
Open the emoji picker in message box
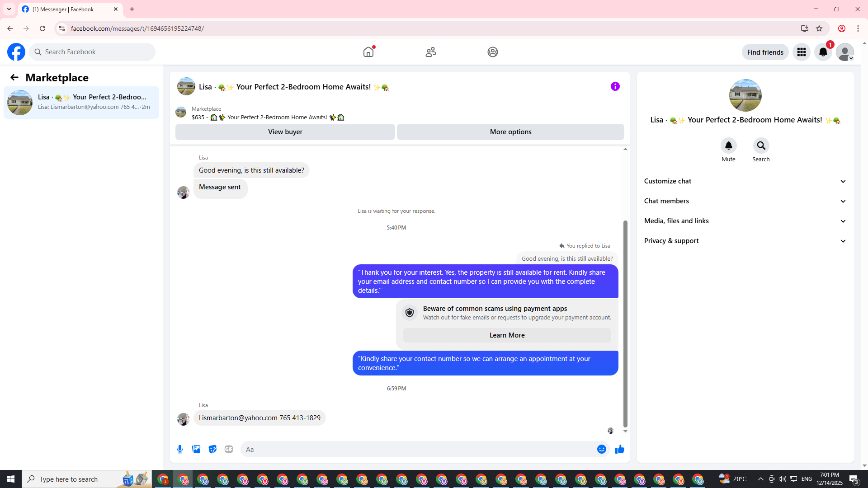pos(601,449)
